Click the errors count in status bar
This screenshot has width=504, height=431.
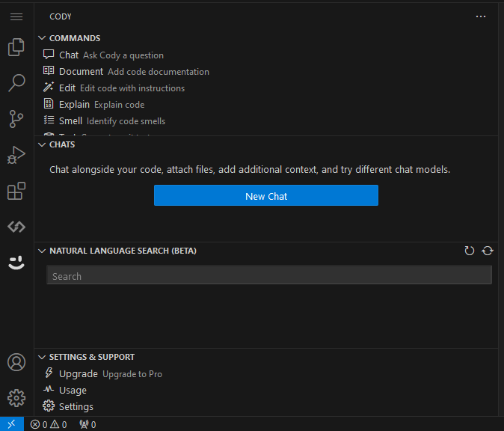[x=39, y=424]
